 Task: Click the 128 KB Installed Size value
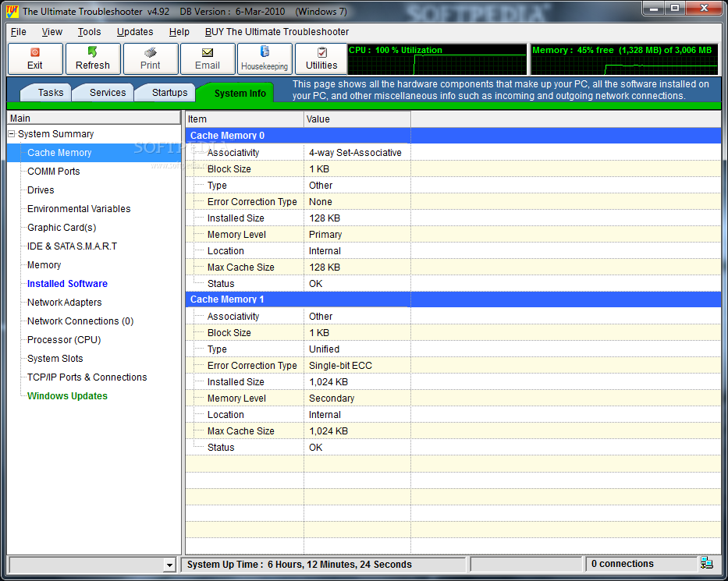point(325,218)
